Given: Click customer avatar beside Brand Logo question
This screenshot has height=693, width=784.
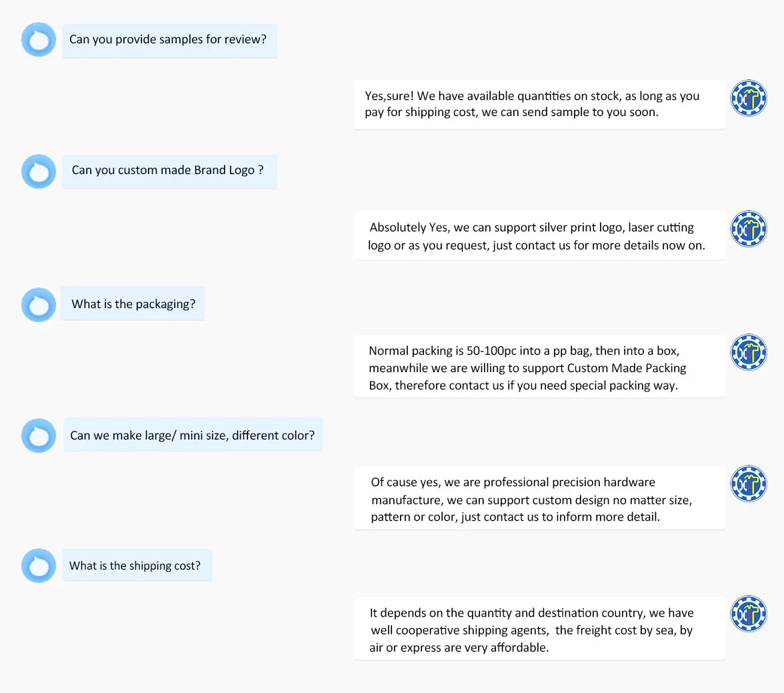Looking at the screenshot, I should pos(39,171).
